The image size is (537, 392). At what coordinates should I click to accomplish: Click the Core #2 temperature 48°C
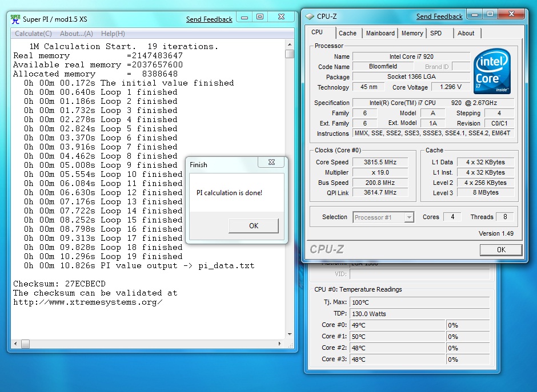pos(398,348)
